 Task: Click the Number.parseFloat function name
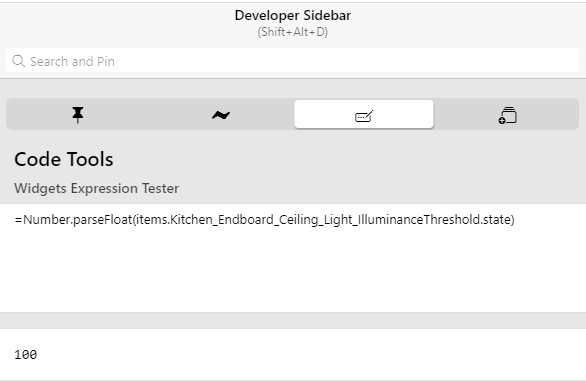[78, 219]
